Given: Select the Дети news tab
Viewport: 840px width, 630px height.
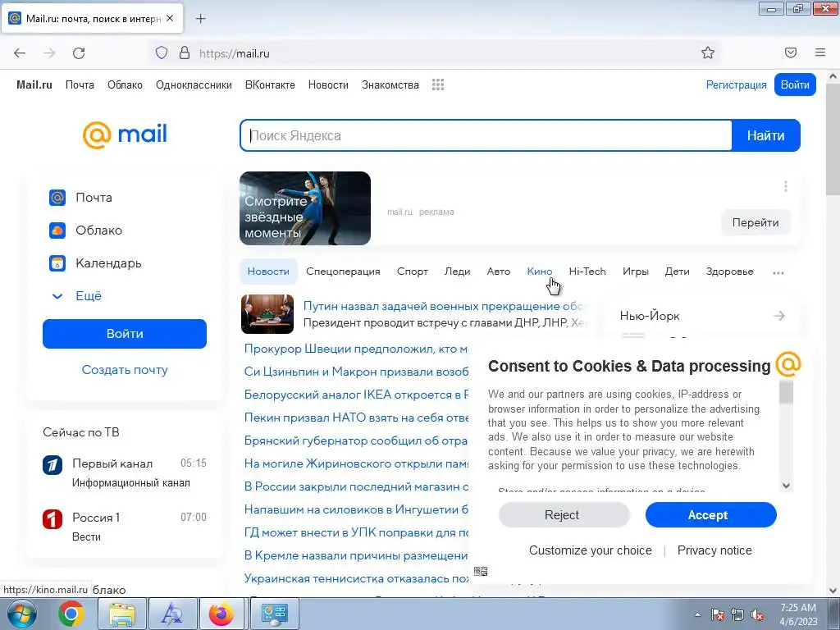Looking at the screenshot, I should [677, 272].
